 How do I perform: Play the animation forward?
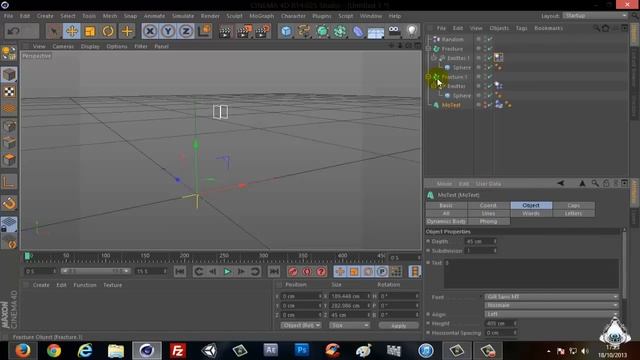click(227, 271)
